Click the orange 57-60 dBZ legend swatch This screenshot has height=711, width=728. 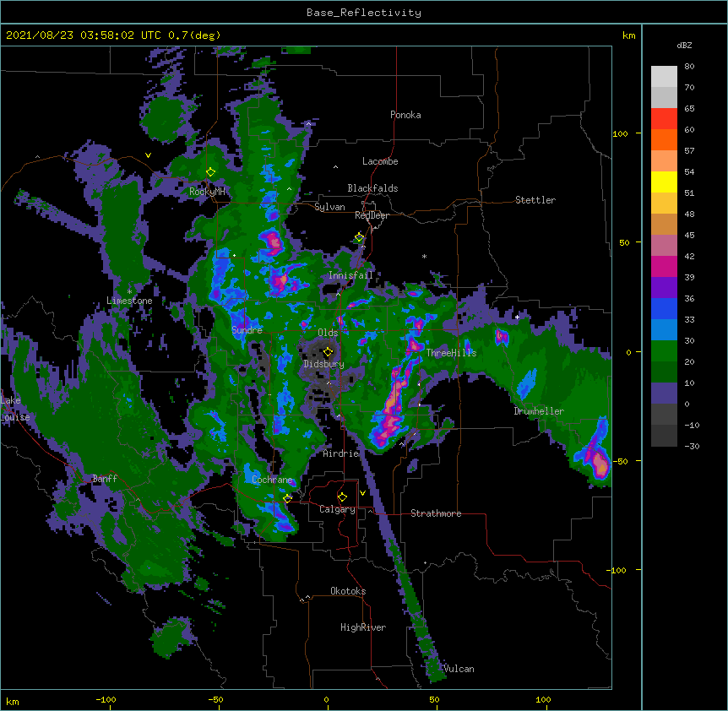(x=664, y=140)
